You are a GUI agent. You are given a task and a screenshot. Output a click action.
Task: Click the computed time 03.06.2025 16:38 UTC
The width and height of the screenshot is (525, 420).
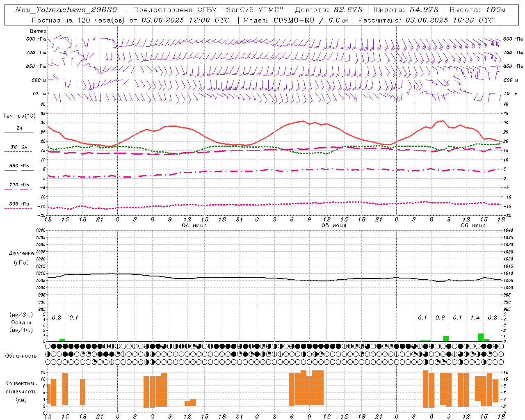(450, 20)
